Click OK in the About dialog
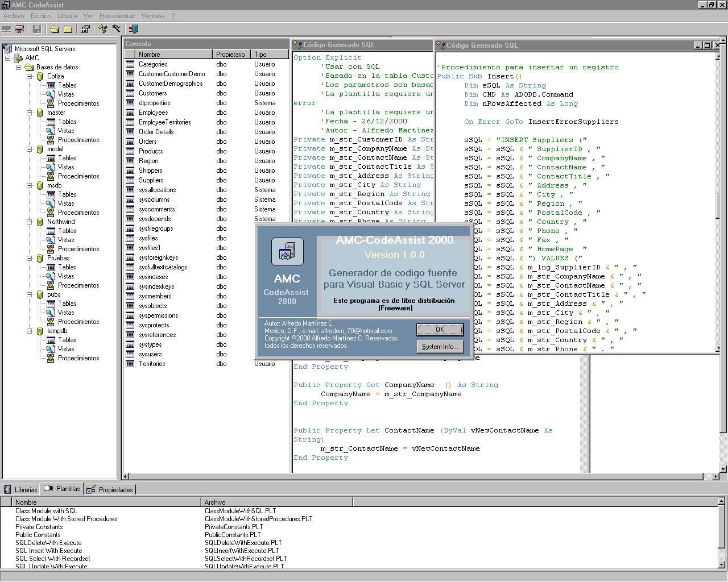728x582 pixels. [x=440, y=330]
